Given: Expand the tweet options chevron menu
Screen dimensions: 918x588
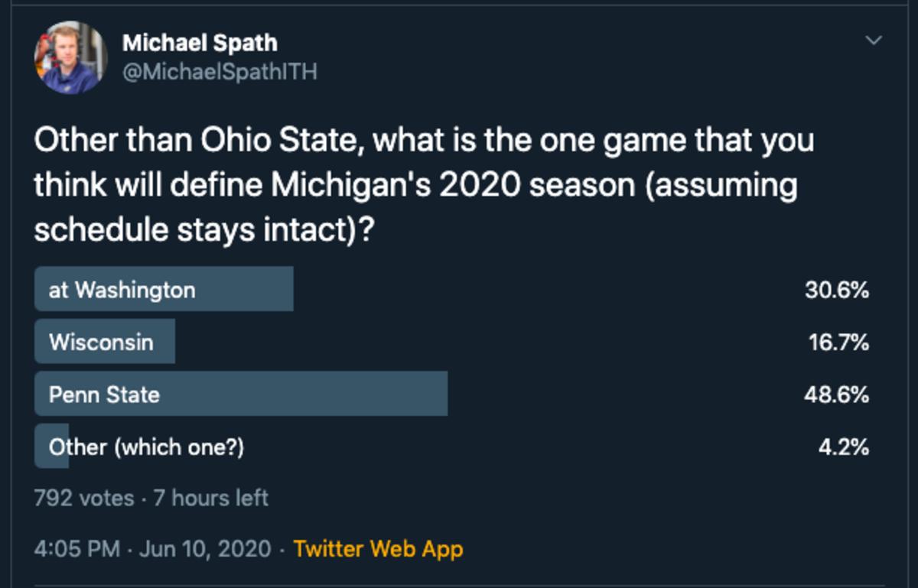Looking at the screenshot, I should 873,40.
